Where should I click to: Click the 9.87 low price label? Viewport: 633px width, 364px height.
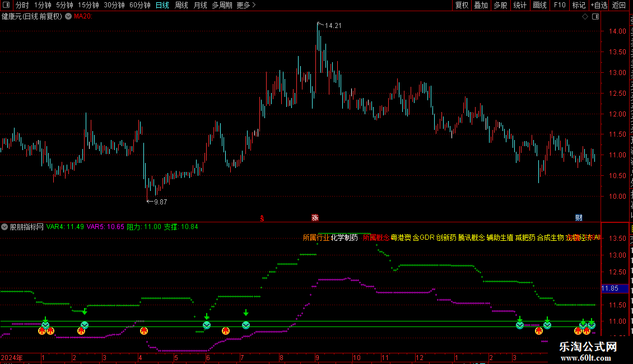[x=161, y=202]
